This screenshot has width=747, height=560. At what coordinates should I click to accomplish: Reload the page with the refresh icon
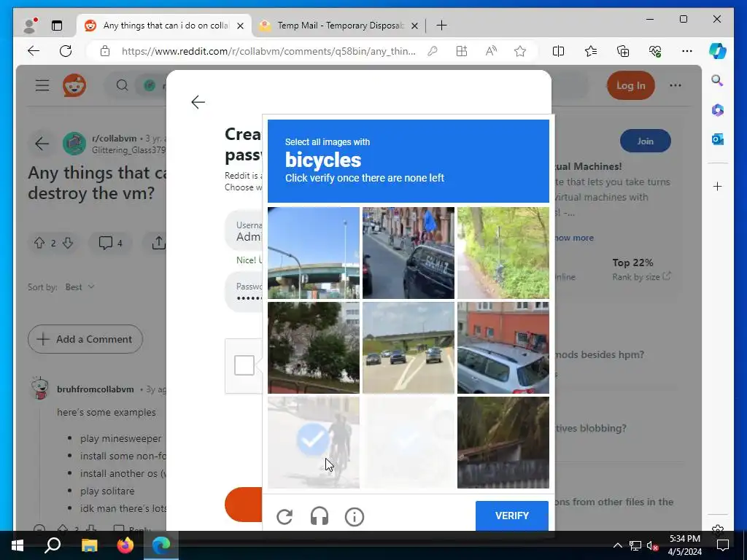point(66,51)
